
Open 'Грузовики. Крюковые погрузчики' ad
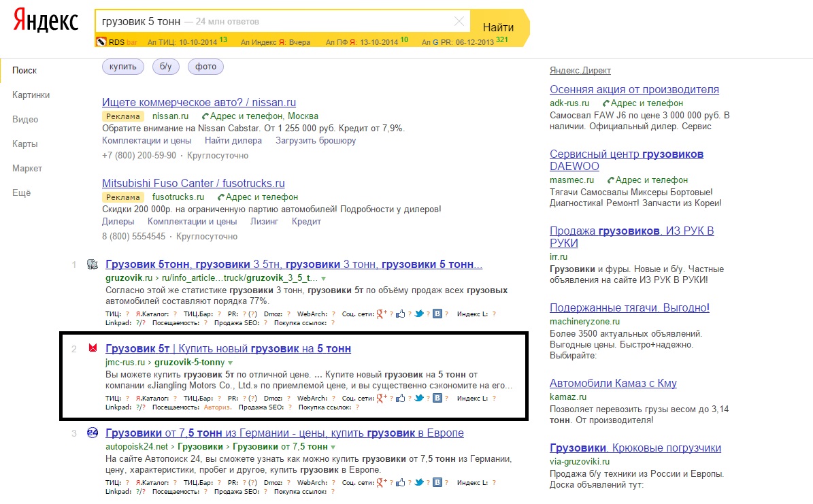635,448
